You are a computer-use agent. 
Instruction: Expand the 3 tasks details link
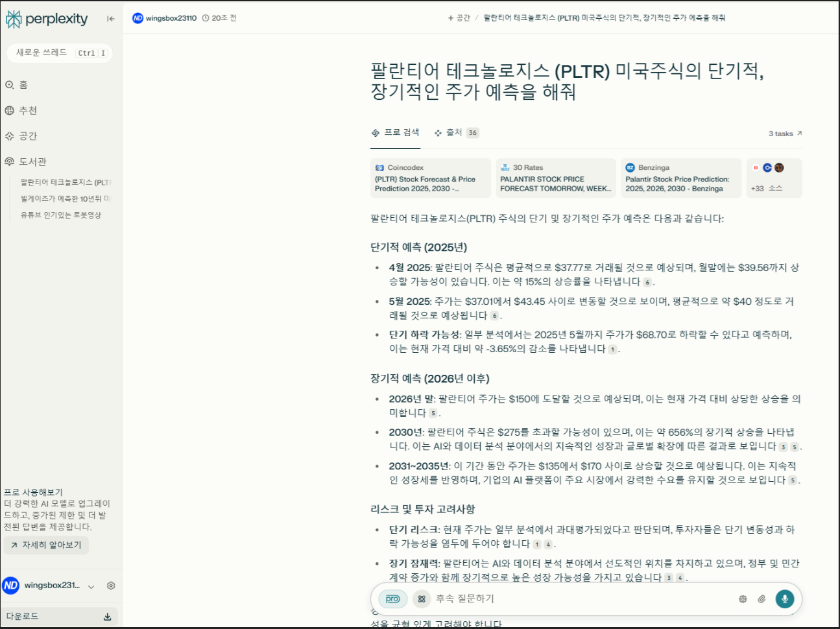[786, 134]
